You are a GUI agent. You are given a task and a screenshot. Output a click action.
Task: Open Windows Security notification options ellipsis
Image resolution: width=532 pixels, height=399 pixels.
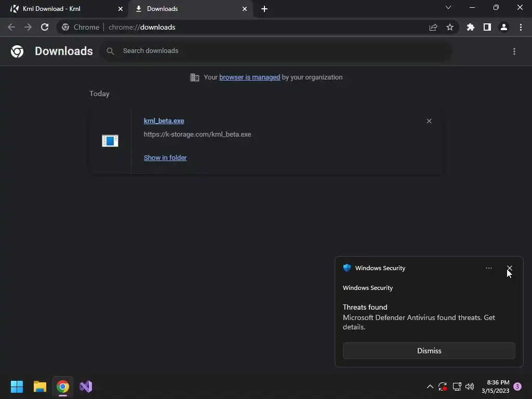(x=489, y=268)
